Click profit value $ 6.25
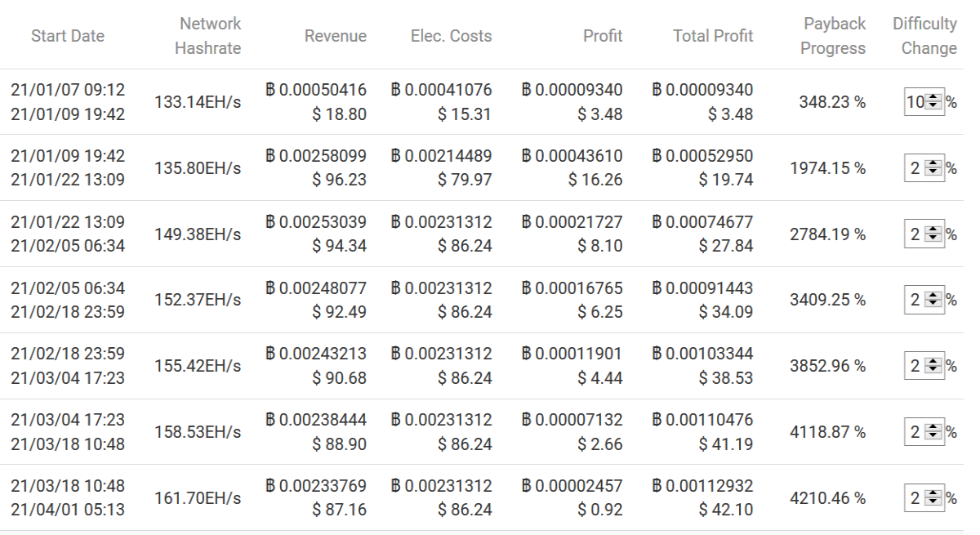 pyautogui.click(x=599, y=312)
